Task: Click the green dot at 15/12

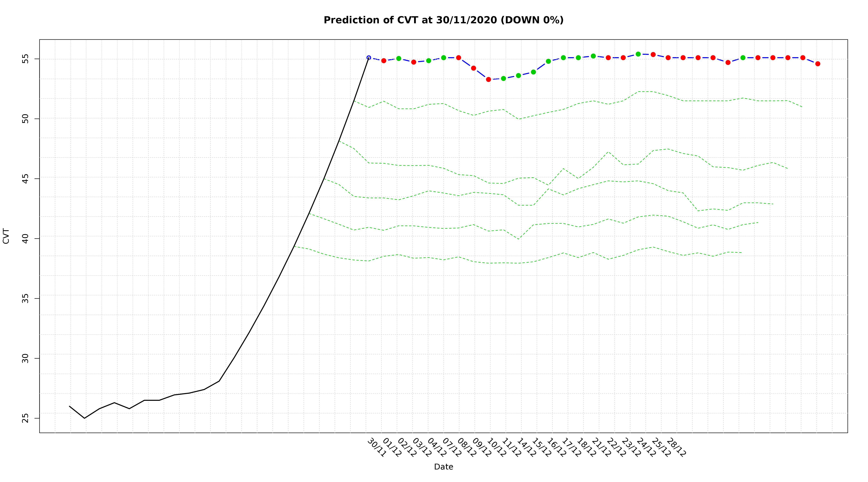Action: (533, 72)
